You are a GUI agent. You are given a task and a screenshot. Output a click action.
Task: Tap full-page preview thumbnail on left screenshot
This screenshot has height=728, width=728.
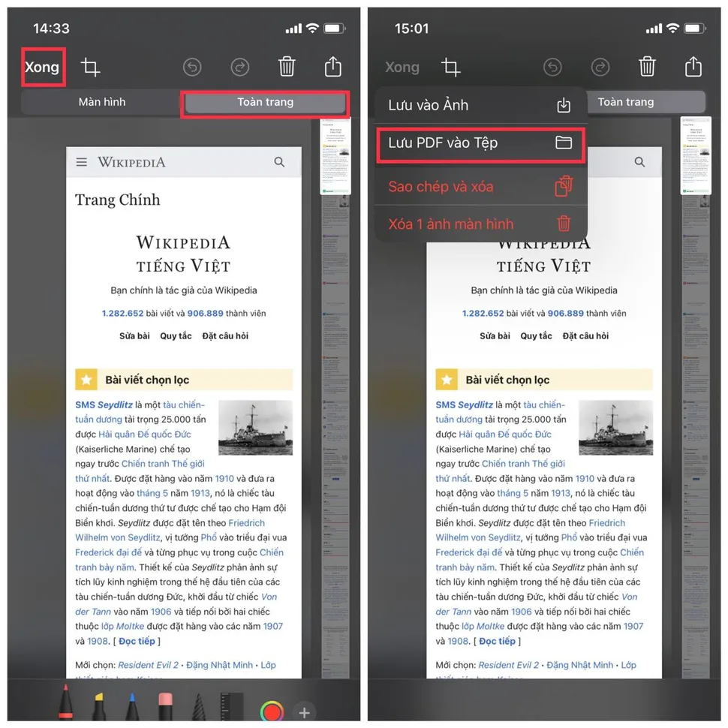(335, 156)
